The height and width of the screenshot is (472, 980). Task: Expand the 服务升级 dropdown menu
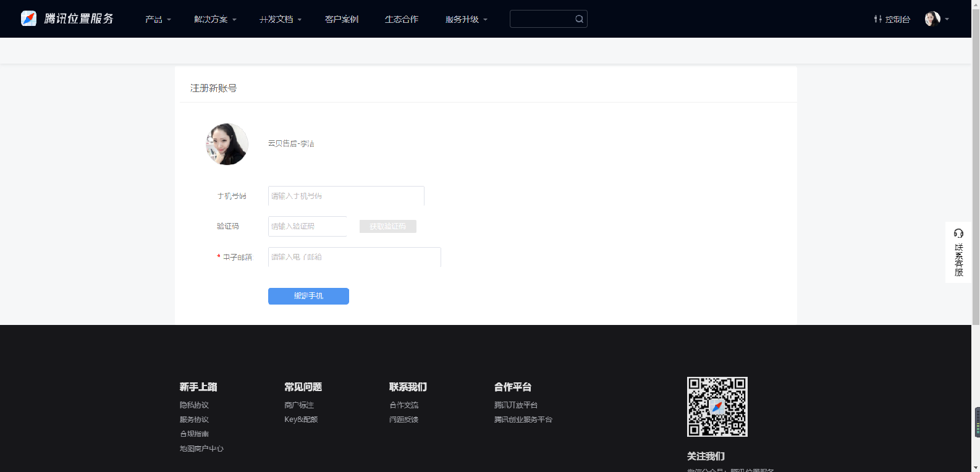(x=467, y=19)
